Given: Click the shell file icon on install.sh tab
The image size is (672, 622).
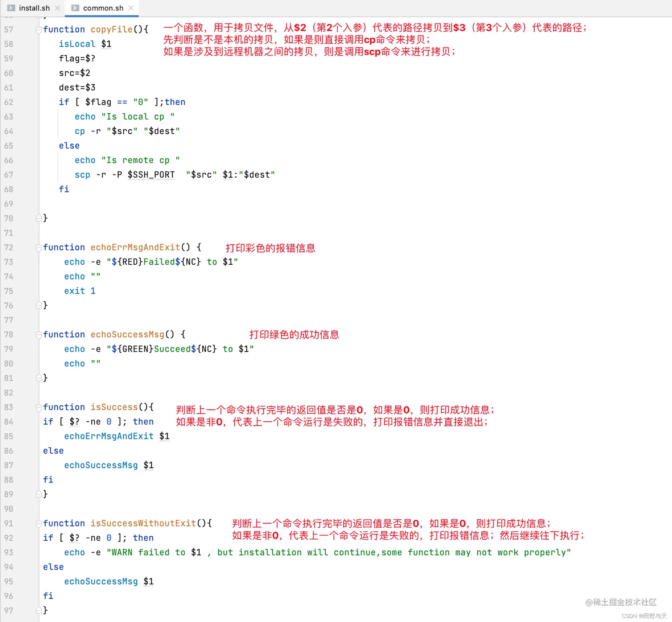Looking at the screenshot, I should [x=11, y=8].
